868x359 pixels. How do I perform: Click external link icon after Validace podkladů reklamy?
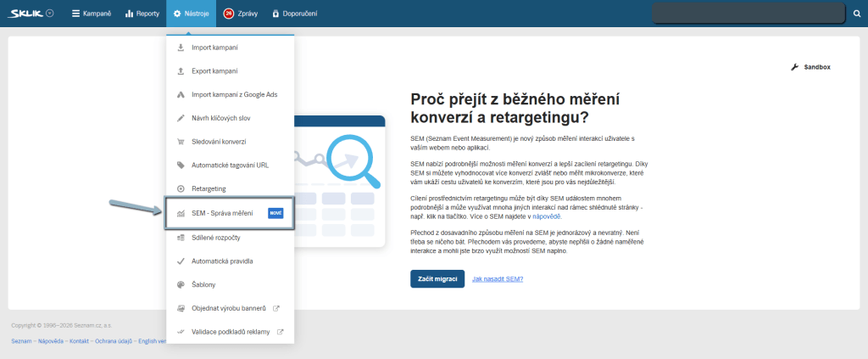(280, 332)
